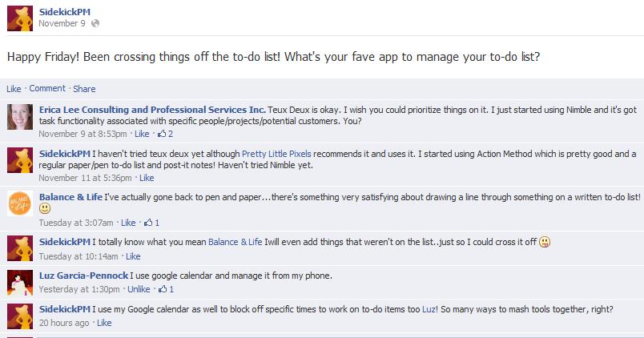This screenshot has height=338, width=644.
Task: Open the thumbs-up count on Luz Garcia-Pennock's comment
Action: 167,289
